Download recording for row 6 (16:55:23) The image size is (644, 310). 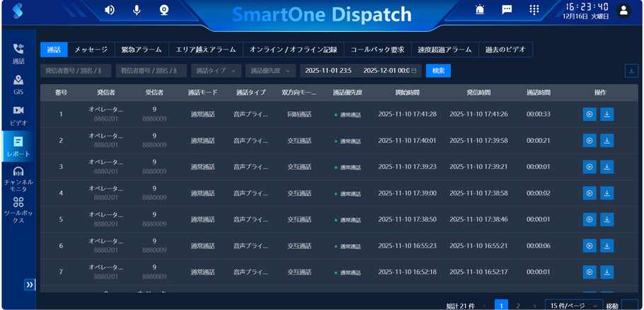pos(607,246)
